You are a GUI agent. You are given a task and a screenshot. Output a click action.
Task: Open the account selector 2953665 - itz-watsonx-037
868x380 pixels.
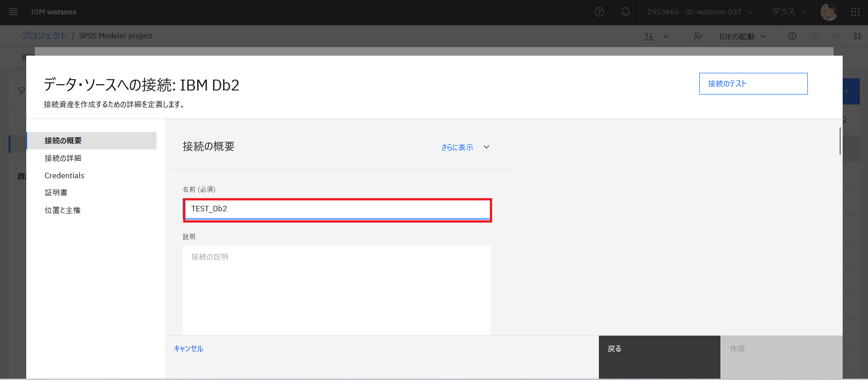[x=700, y=12]
